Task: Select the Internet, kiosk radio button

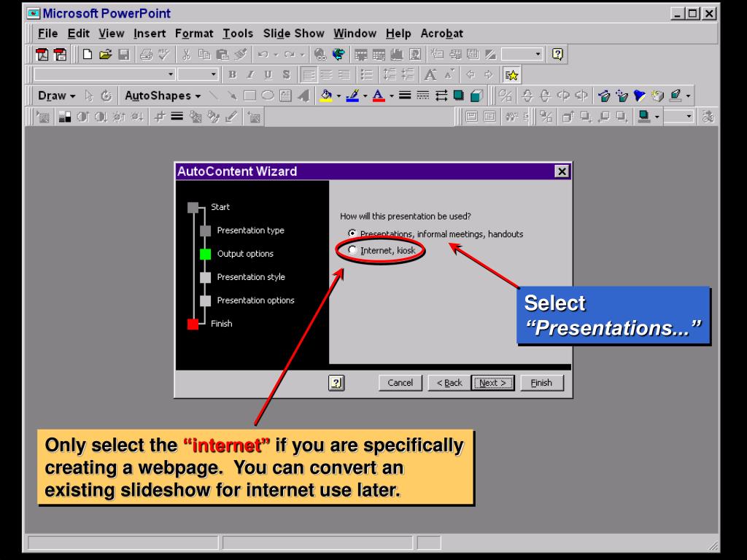Action: [352, 250]
